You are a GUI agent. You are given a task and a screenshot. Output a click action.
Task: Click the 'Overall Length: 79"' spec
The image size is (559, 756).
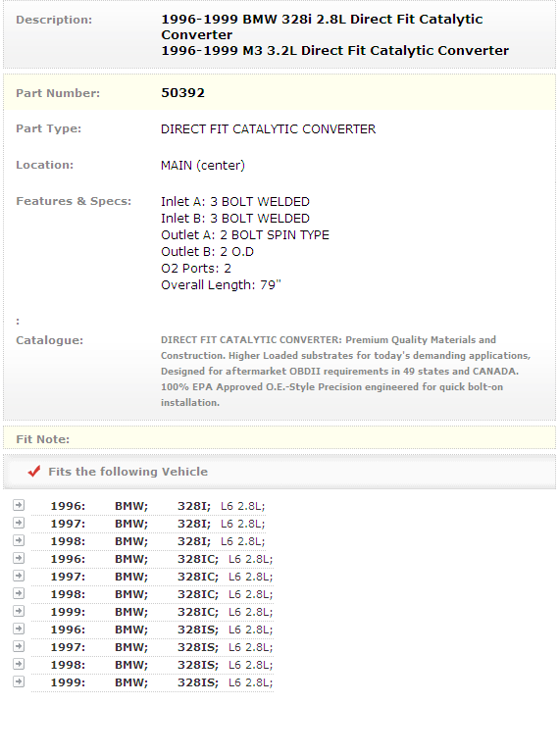221,285
